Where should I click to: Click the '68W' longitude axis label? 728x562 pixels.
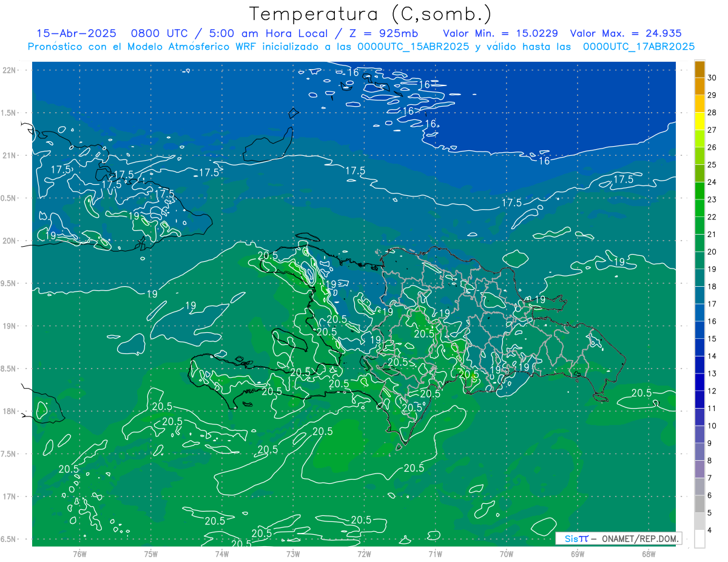[649, 554]
